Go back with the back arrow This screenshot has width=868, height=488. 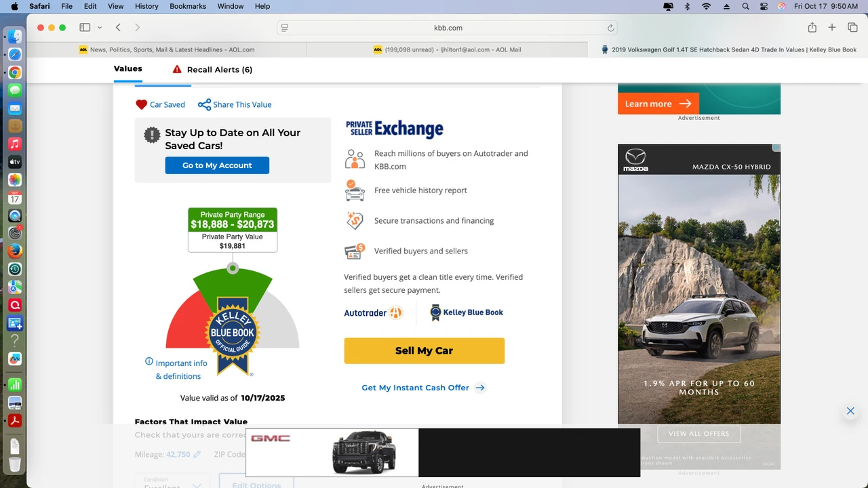click(x=118, y=28)
